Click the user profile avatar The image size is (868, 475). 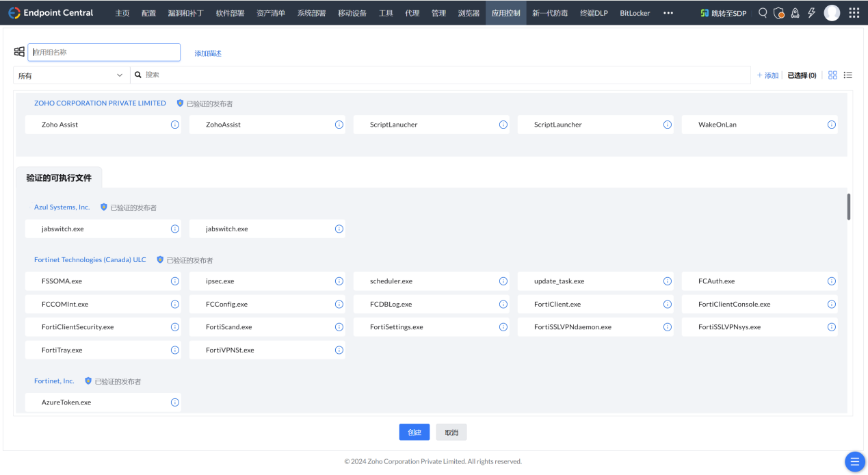pos(832,13)
